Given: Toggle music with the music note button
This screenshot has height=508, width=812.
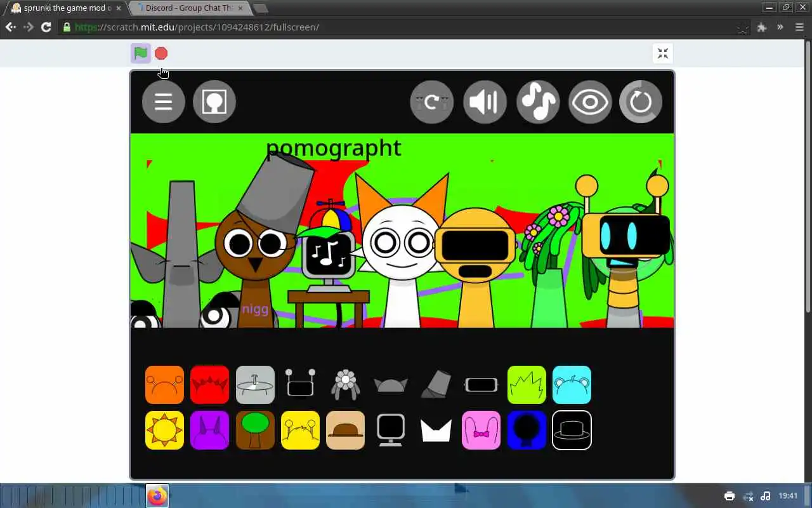Looking at the screenshot, I should coord(538,102).
